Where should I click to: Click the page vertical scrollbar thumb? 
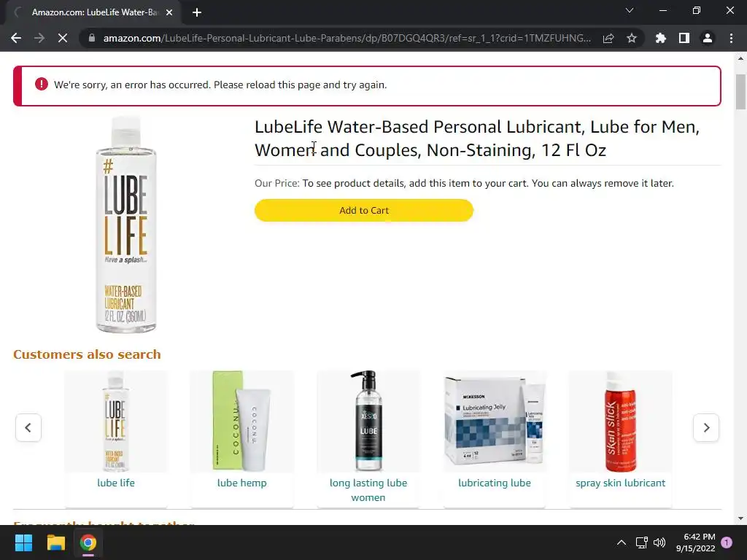pos(740,92)
